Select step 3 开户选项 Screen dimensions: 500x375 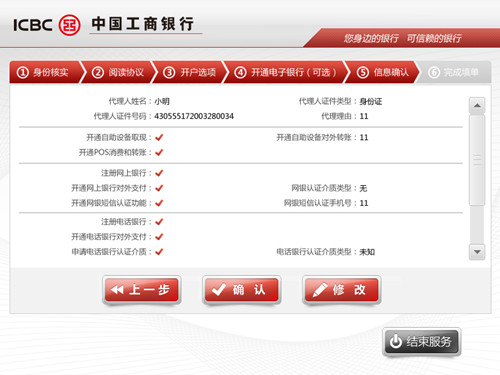190,72
